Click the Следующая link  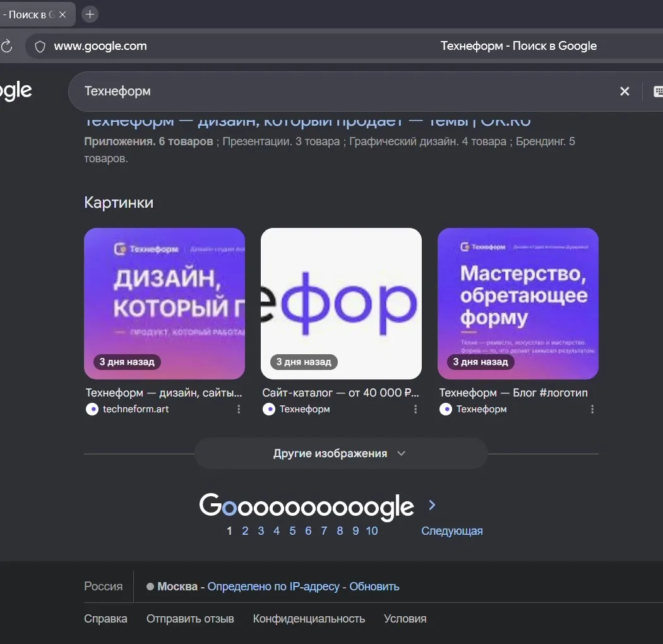452,531
